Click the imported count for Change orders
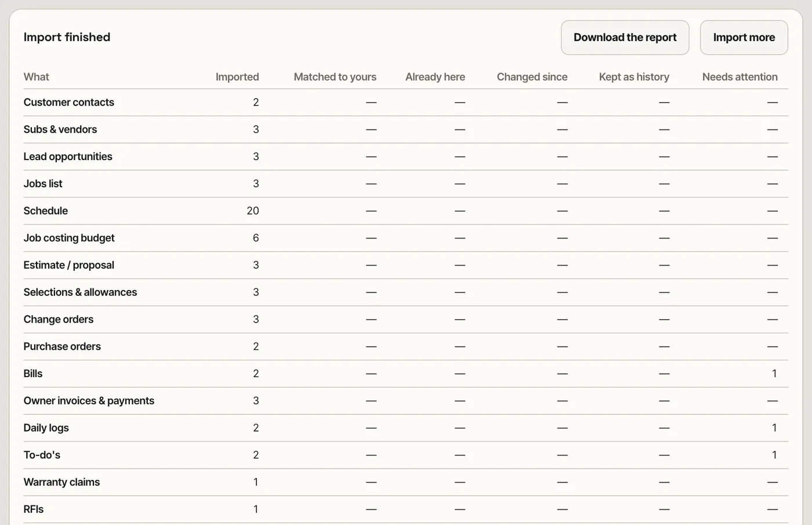 click(x=256, y=320)
